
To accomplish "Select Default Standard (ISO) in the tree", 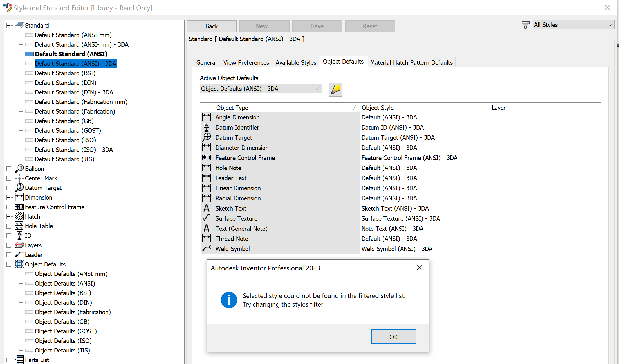I will click(x=64, y=140).
